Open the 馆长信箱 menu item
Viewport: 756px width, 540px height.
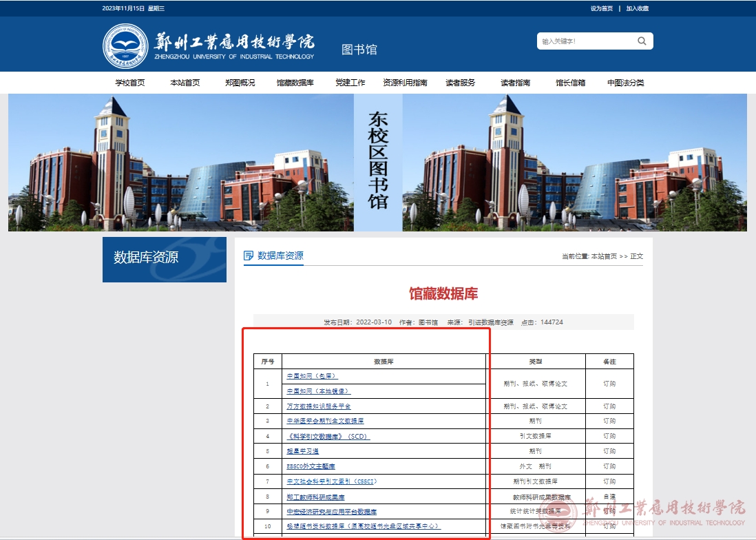tap(570, 83)
